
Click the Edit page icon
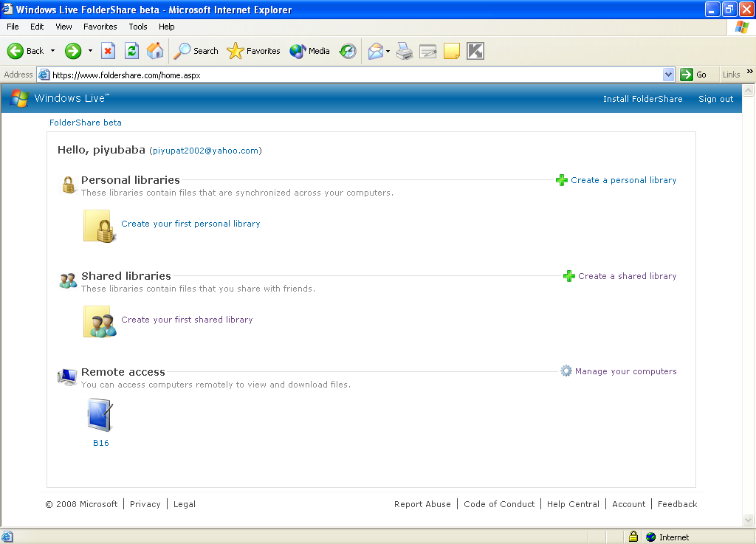pos(428,51)
